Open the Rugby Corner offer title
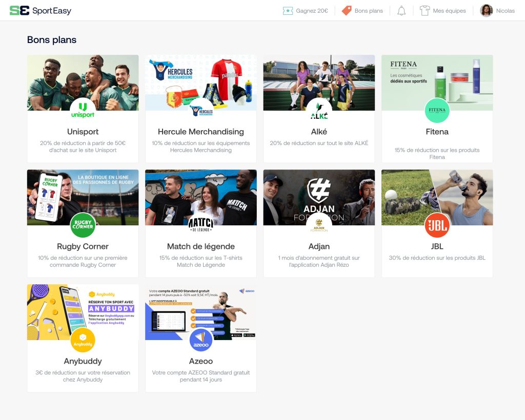This screenshot has height=420, width=525. coord(83,246)
